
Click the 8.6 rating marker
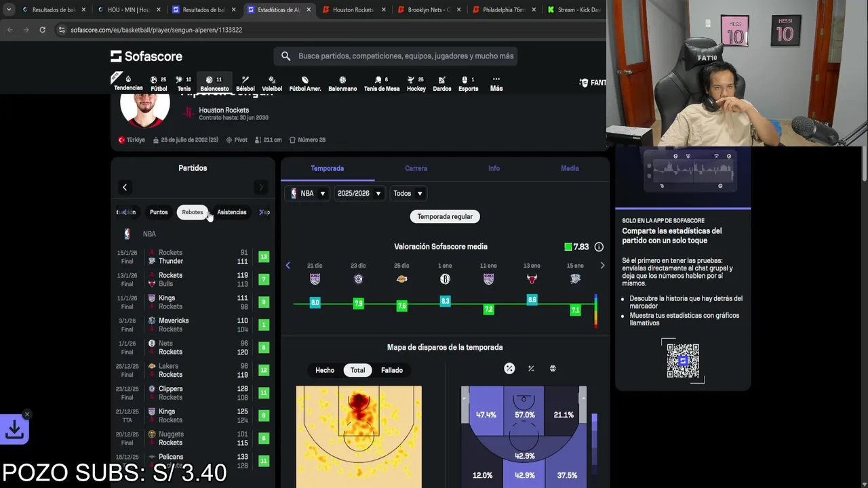click(x=532, y=299)
